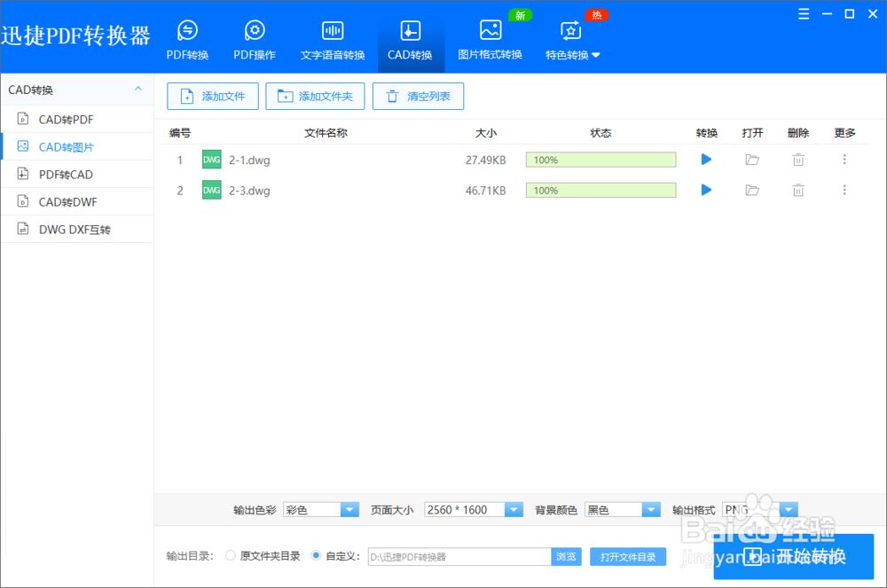Click the 文件名称 column header
The image size is (887, 588).
326,133
